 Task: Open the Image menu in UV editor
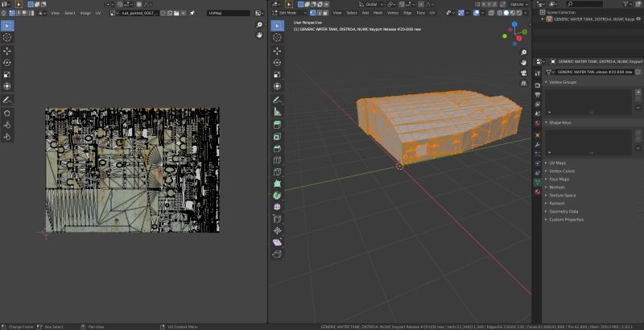[85, 13]
